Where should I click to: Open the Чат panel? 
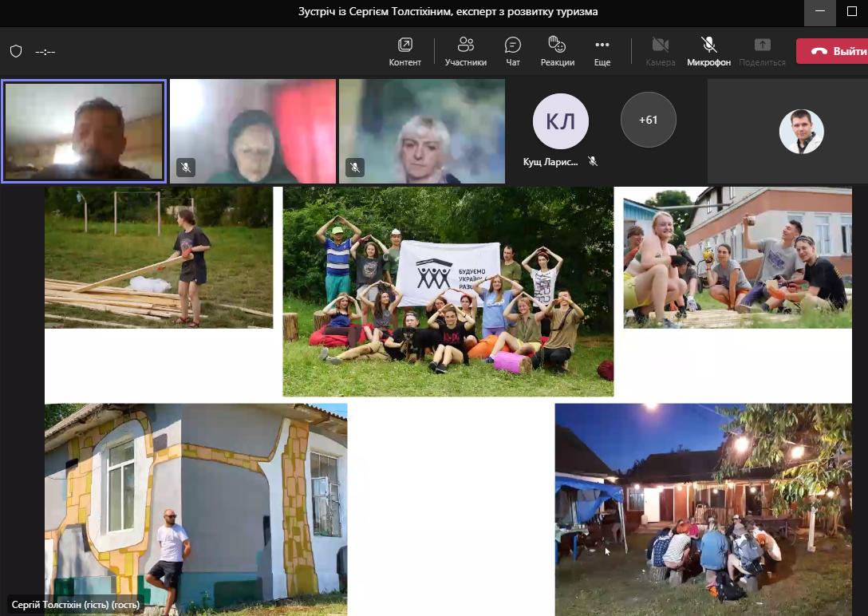pos(513,51)
